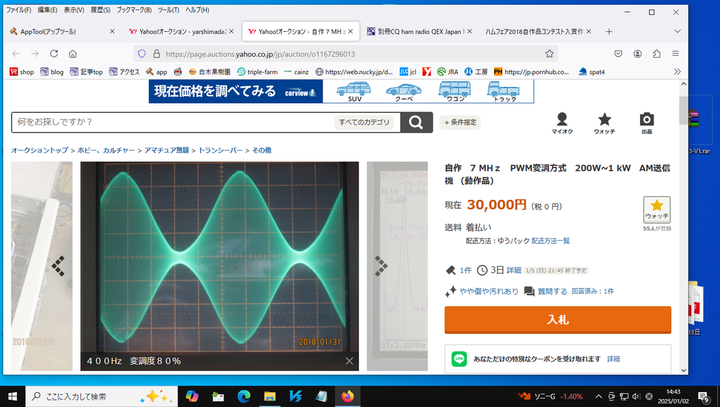
Task: Show the site security padlock info
Action: [x=157, y=54]
